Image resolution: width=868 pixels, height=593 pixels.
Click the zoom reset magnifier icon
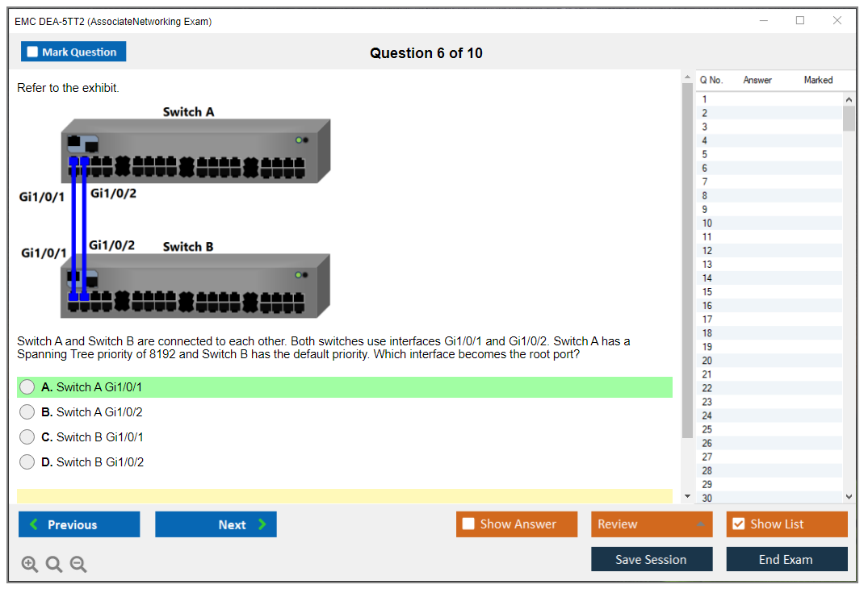(x=54, y=564)
